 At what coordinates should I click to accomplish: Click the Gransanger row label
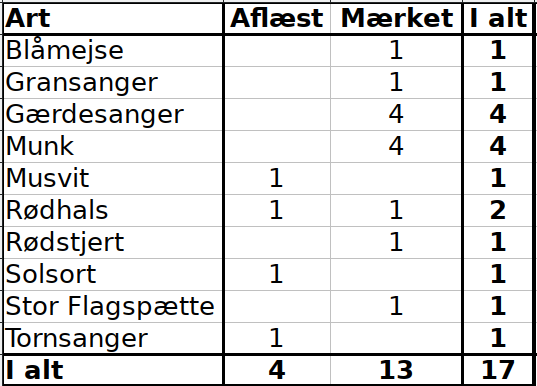coord(113,83)
